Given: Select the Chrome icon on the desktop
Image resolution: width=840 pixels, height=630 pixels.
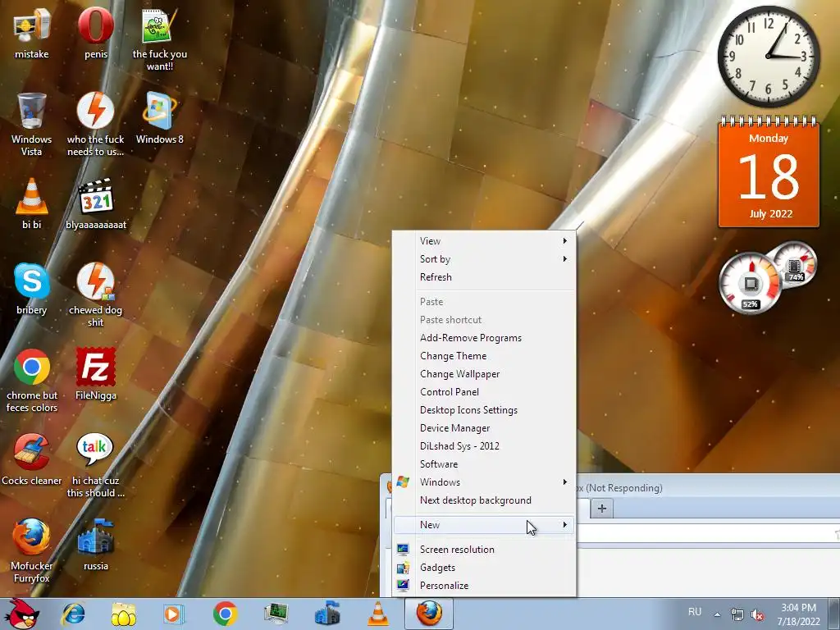Looking at the screenshot, I should [x=32, y=379].
